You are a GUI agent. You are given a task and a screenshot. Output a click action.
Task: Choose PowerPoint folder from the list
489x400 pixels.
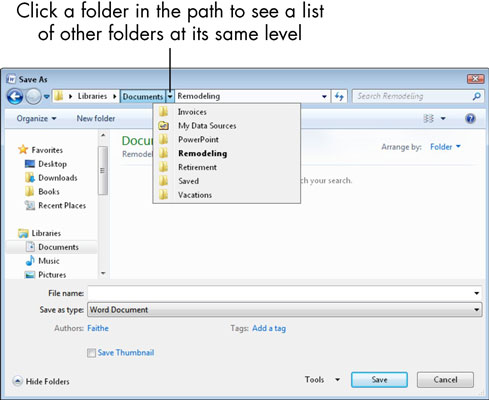point(227,139)
